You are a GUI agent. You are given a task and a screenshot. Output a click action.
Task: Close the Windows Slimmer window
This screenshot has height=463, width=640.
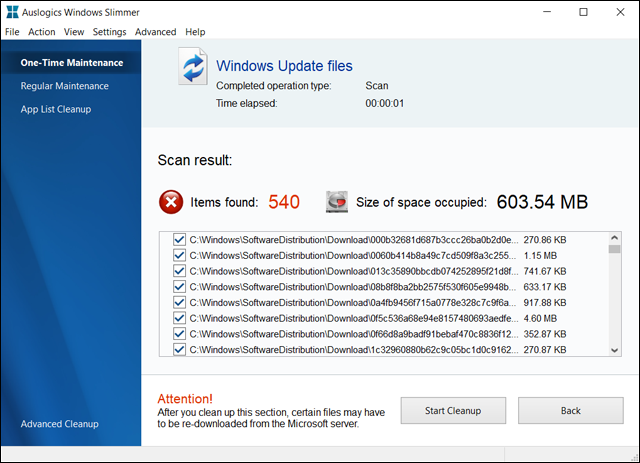point(620,12)
